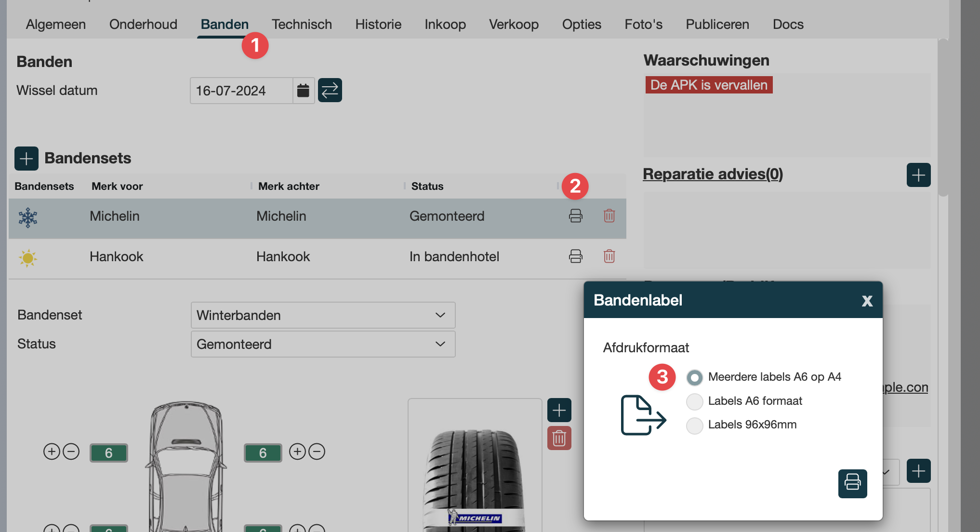
Task: Click the print button in the Bandenlabel dialog
Action: tap(852, 483)
